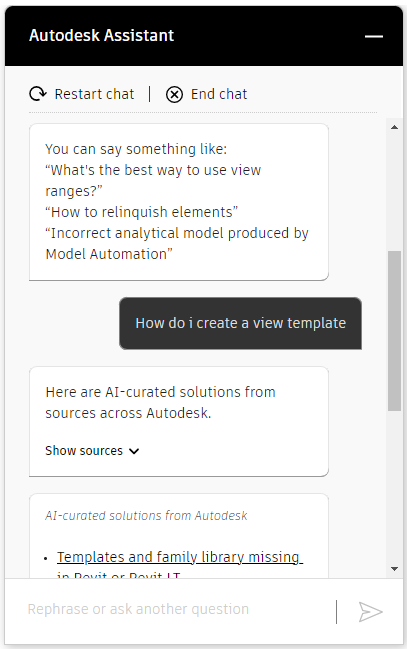Click the scrollbar down arrow
407x649 pixels.
pos(394,569)
